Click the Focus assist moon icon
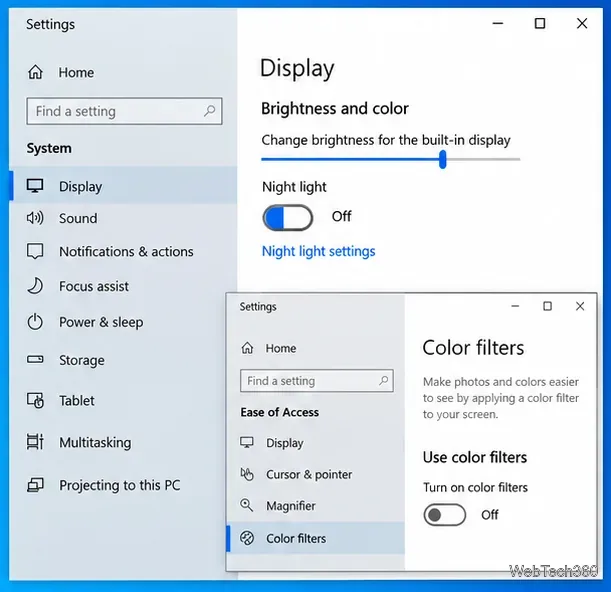Image resolution: width=611 pixels, height=592 pixels. click(35, 286)
